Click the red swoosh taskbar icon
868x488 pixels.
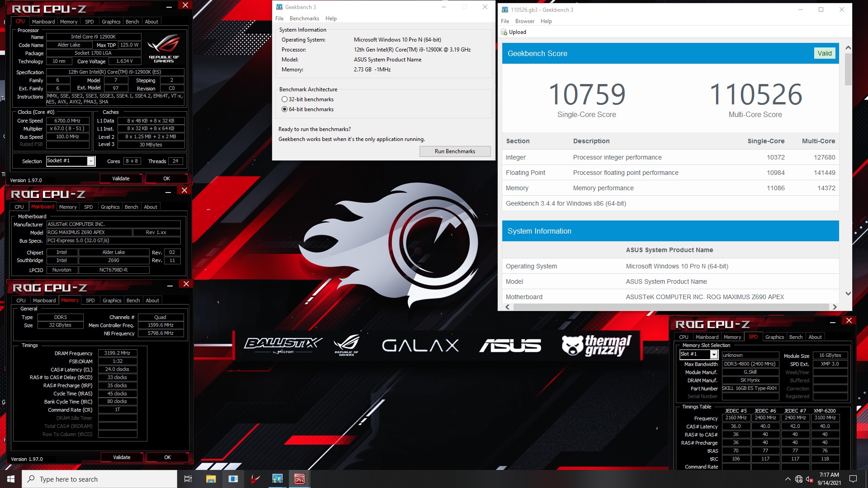[x=255, y=479]
